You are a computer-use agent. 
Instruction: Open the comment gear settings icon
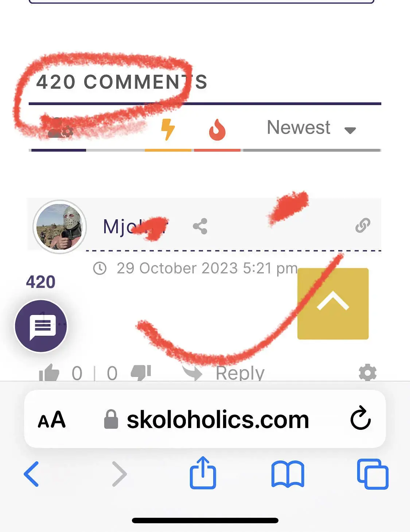tap(367, 373)
